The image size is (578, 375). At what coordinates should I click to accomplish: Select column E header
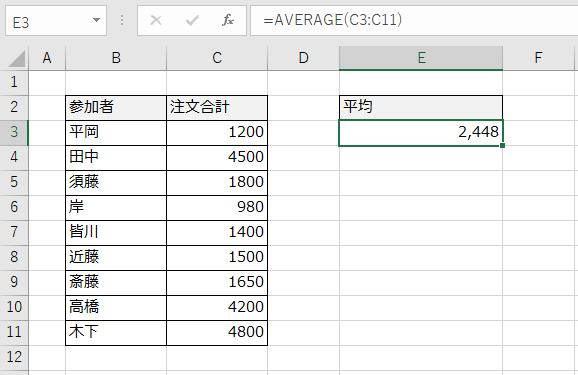tap(421, 58)
